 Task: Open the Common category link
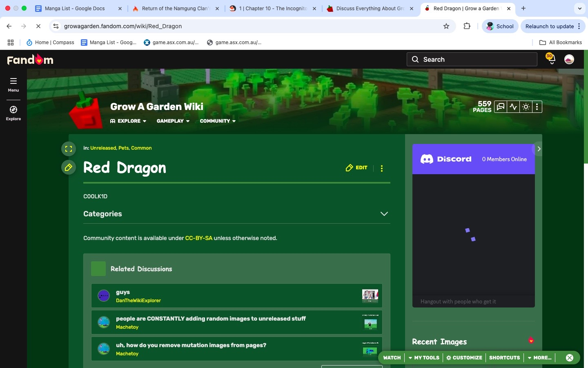[x=141, y=148]
